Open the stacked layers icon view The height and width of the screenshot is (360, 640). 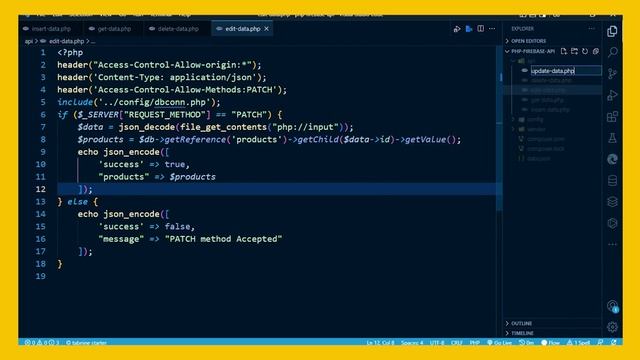click(x=612, y=202)
